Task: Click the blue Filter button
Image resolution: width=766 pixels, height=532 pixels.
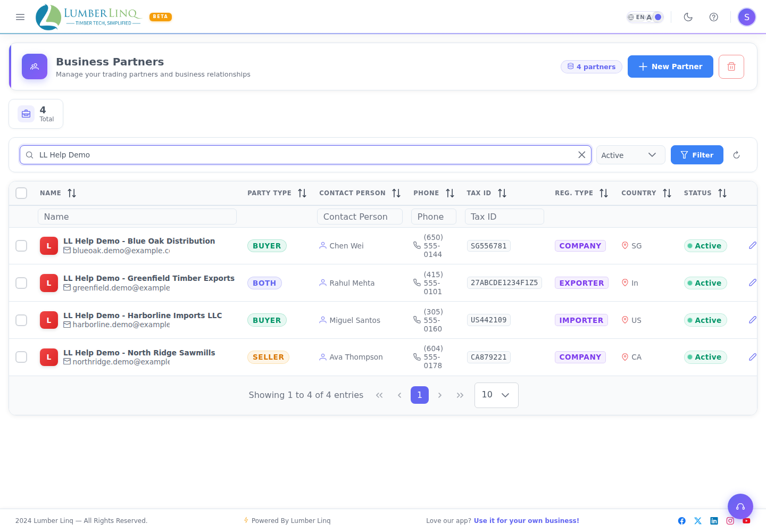Action: [697, 155]
